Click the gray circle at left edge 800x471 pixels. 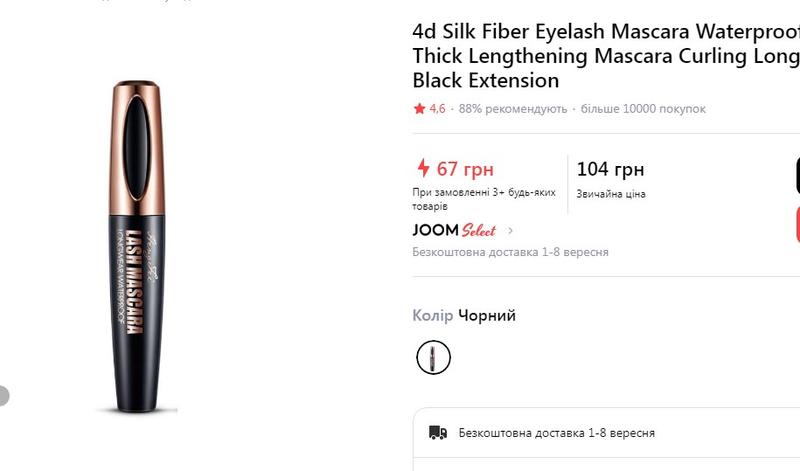click(x=3, y=395)
